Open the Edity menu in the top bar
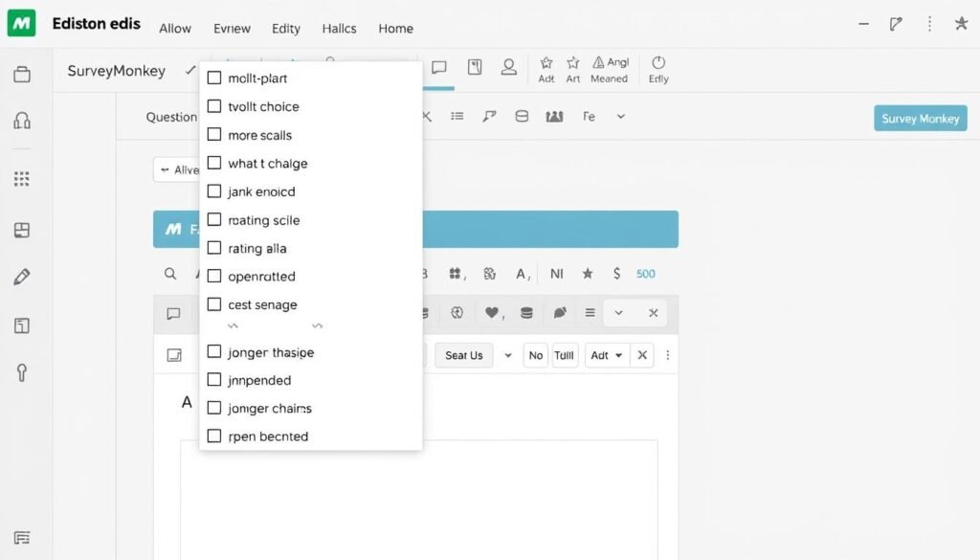Screen dimensions: 980x560 tap(285, 29)
